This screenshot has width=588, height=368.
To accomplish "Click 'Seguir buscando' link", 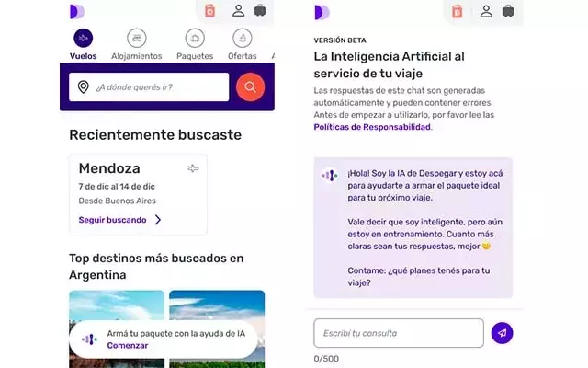I will [x=112, y=220].
